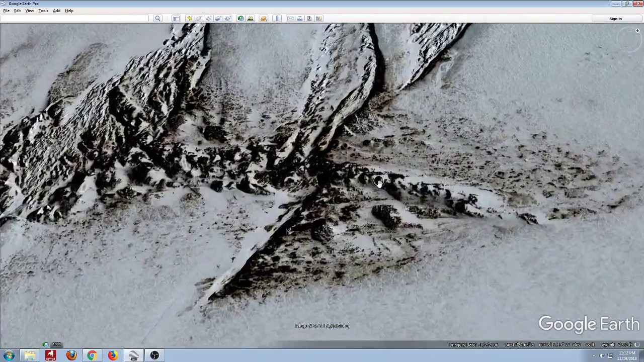
Task: Open the Tools menu
Action: (x=43, y=11)
